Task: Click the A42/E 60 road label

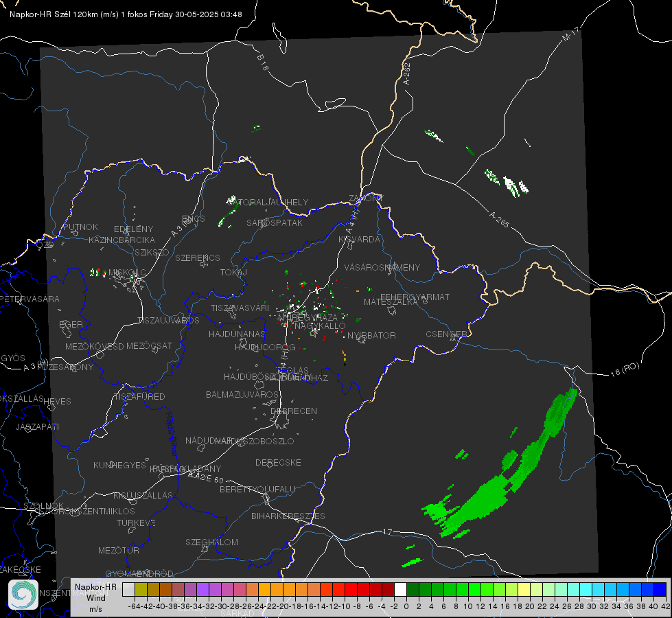Action: 206,477
